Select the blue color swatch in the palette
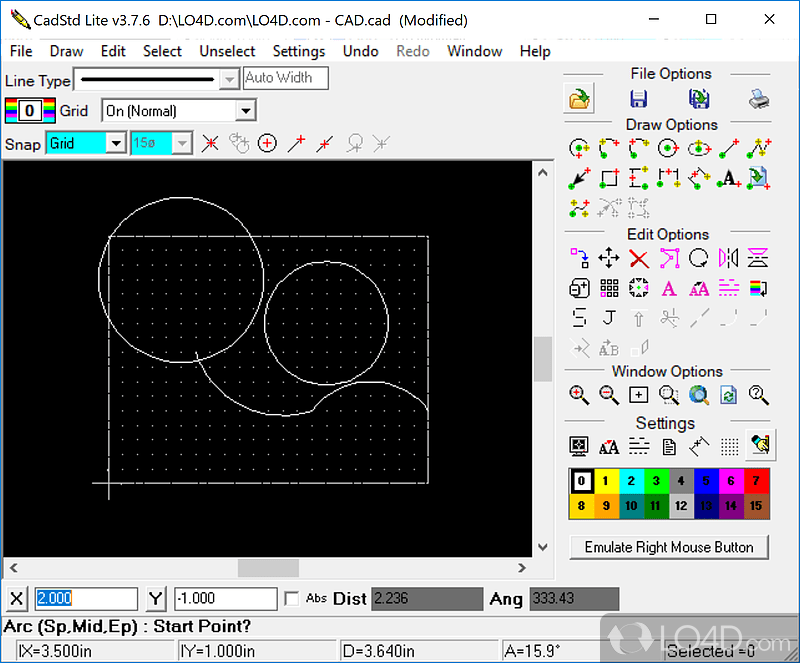This screenshot has height=663, width=800. [706, 481]
